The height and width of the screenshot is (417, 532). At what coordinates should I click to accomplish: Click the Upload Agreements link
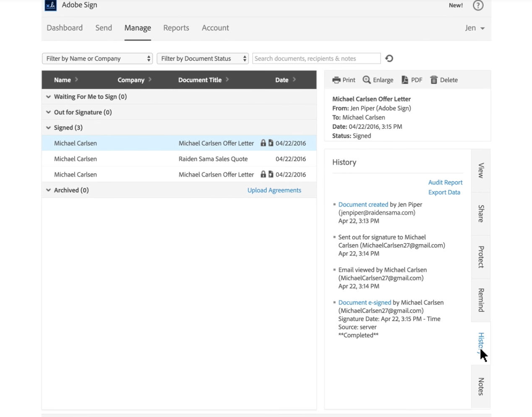(274, 190)
